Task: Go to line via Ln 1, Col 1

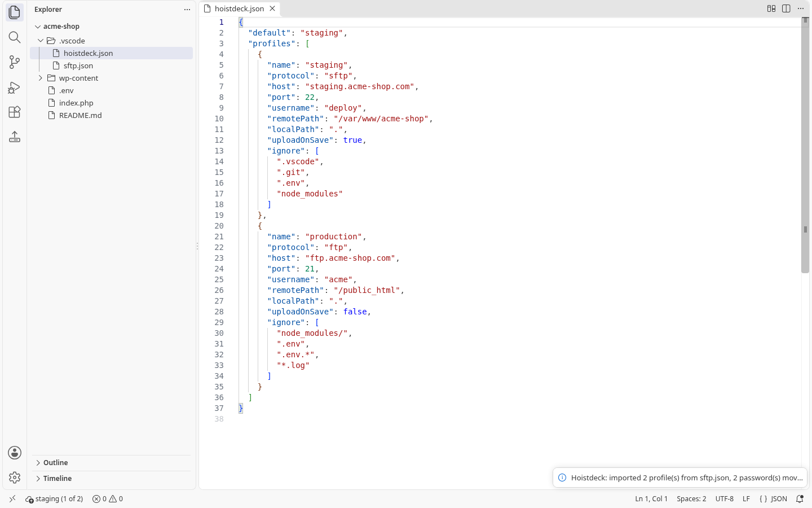Action: click(651, 499)
